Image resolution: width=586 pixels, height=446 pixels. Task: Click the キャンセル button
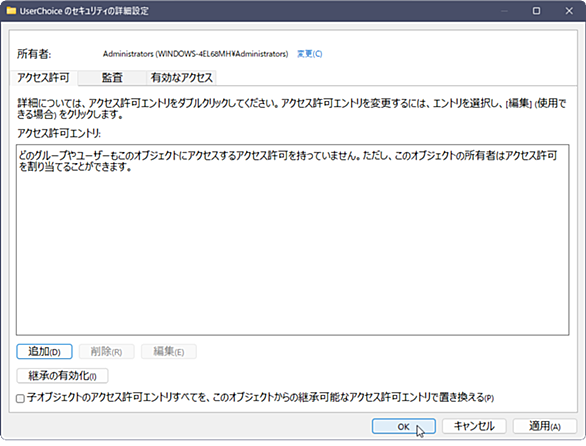(474, 426)
